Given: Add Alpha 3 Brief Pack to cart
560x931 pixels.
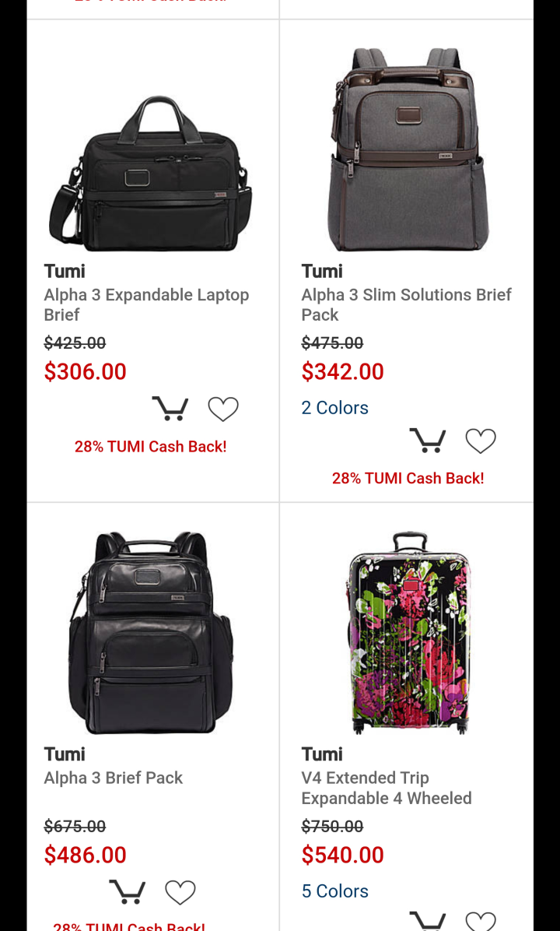Looking at the screenshot, I should 128,892.
